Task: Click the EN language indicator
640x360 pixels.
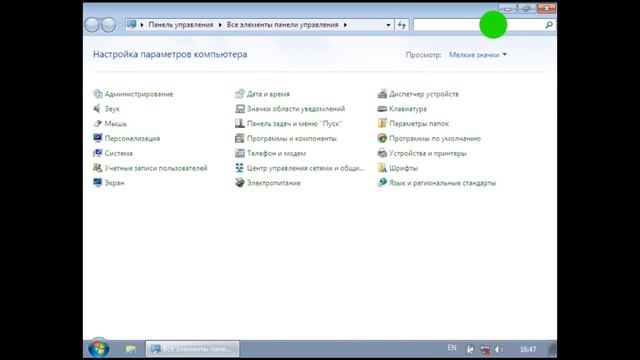Action: (x=452, y=348)
